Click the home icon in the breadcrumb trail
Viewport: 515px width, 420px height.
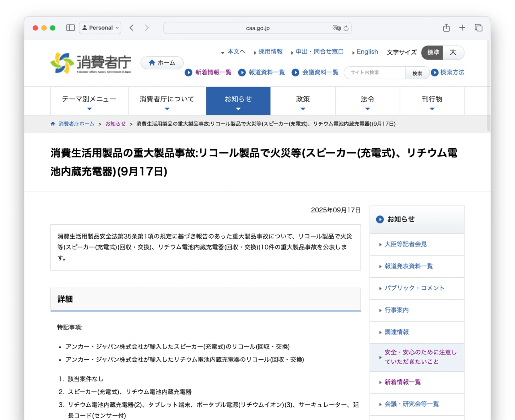(x=52, y=124)
